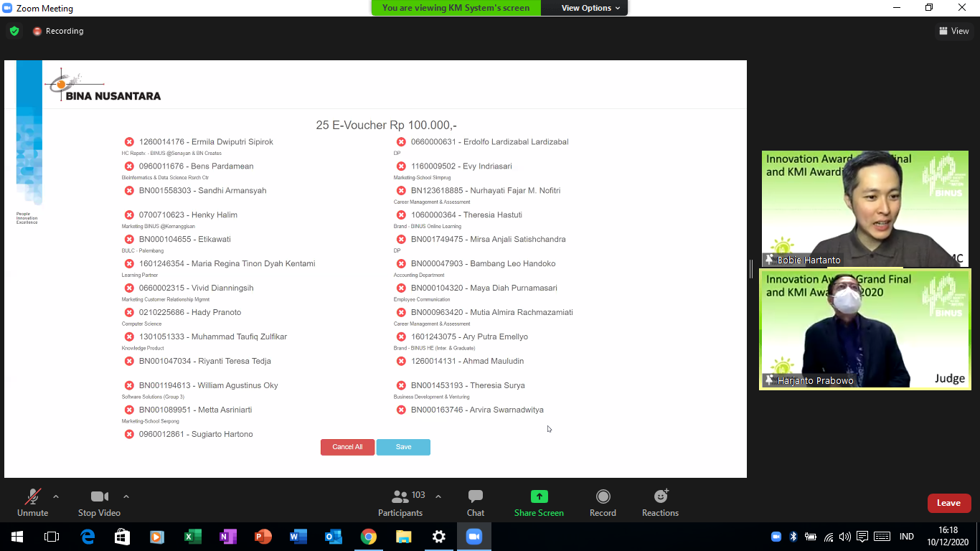
Task: Click X icon next to Muhammad Taufiq Zulfikar
Action: (129, 337)
